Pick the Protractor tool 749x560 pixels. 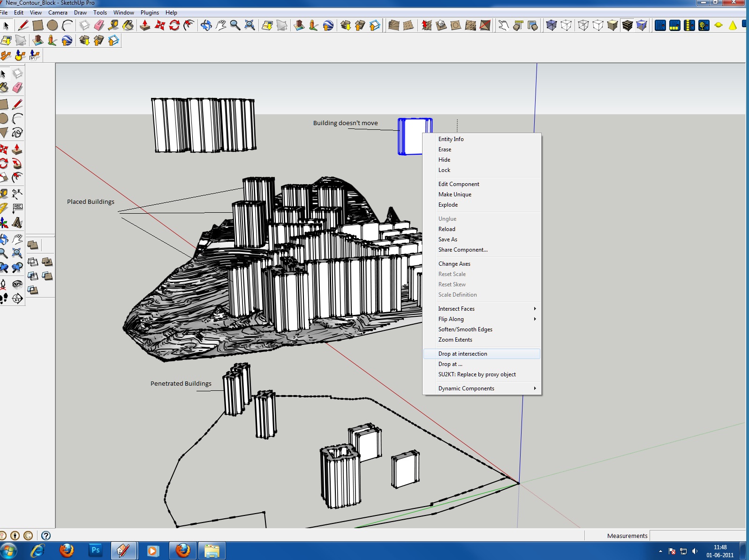4,208
